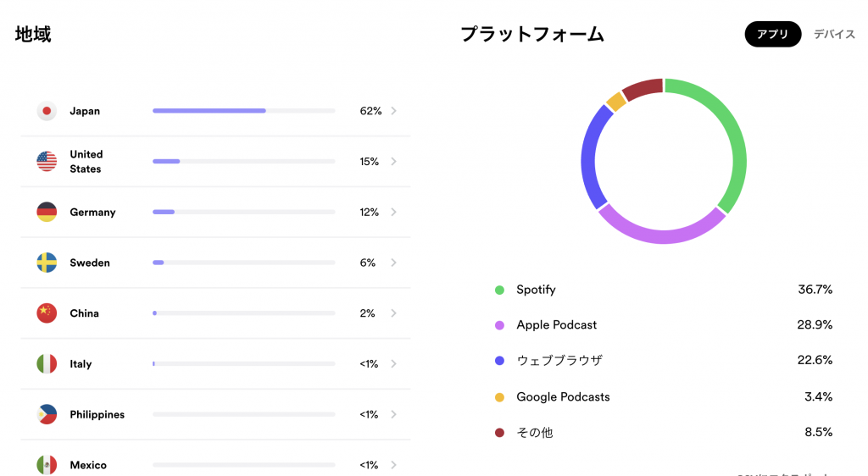Click the Sweden flag icon
This screenshot has width=868, height=476.
(x=47, y=263)
